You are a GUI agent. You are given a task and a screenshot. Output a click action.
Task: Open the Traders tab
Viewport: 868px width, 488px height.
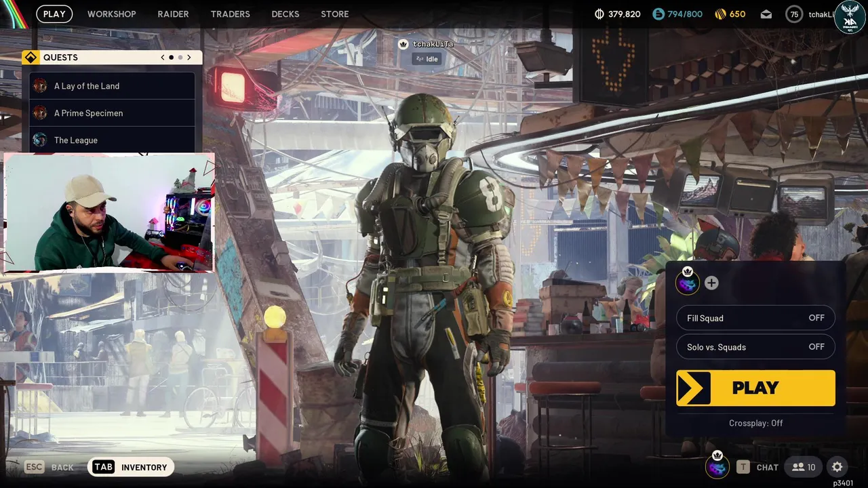(230, 14)
